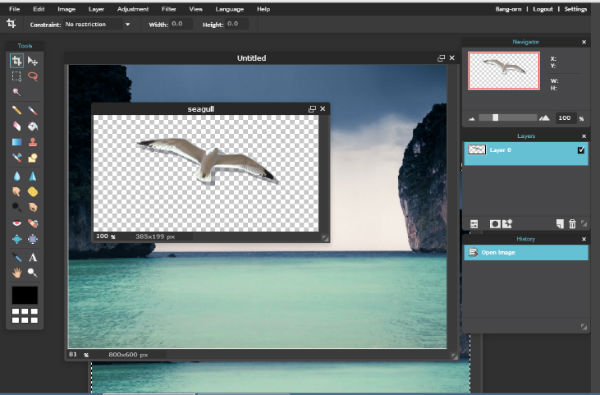The image size is (600, 395).
Task: Activate the Eraser tool
Action: [x=16, y=126]
